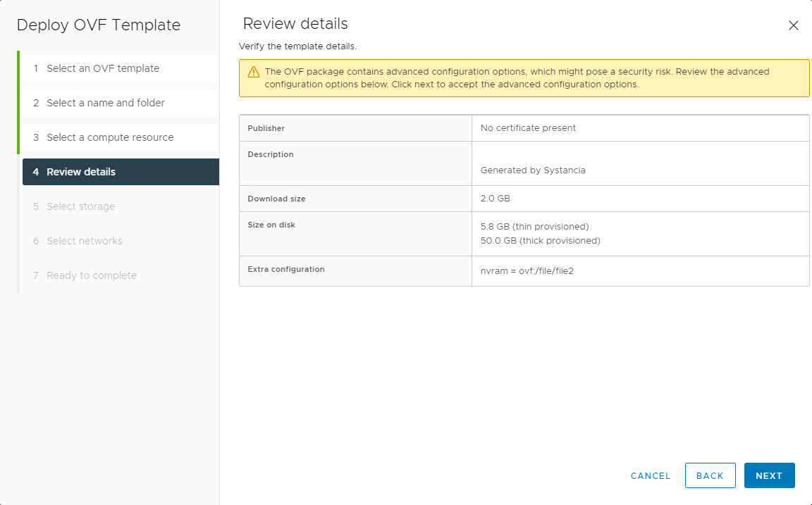Close the Deploy OVF Template dialog
This screenshot has height=505, width=812.
[793, 25]
